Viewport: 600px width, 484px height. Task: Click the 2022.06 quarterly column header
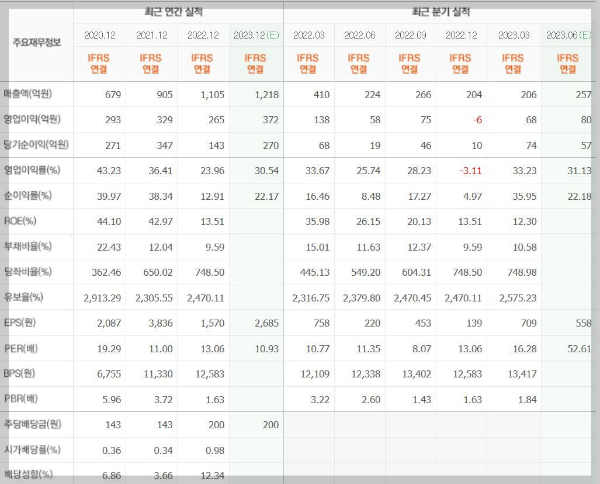point(360,35)
